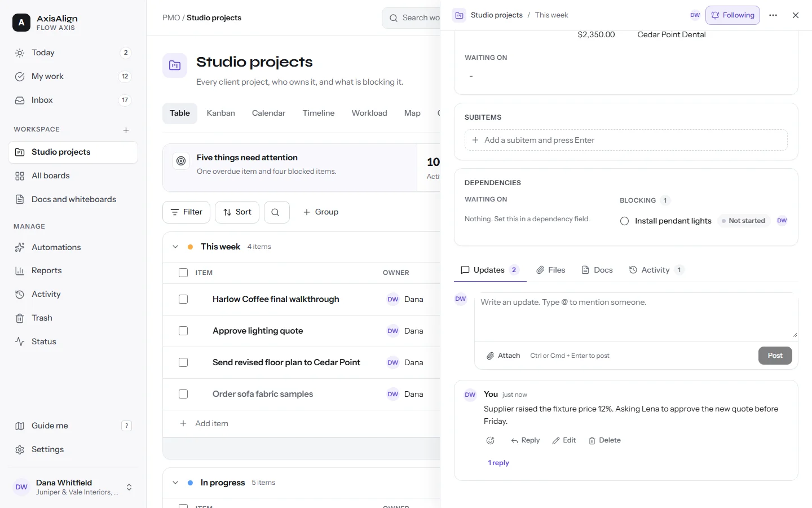Viewport: 812px width, 508px height.
Task: Open Settings
Action: point(73,449)
